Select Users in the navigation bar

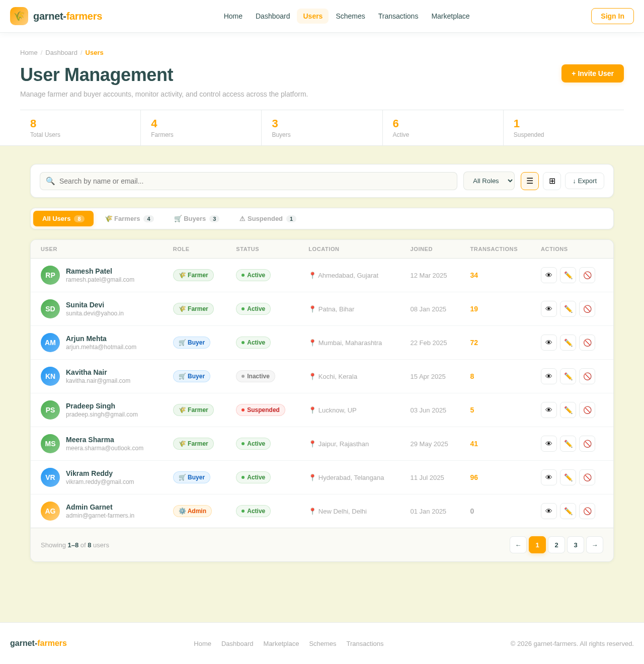(x=312, y=16)
